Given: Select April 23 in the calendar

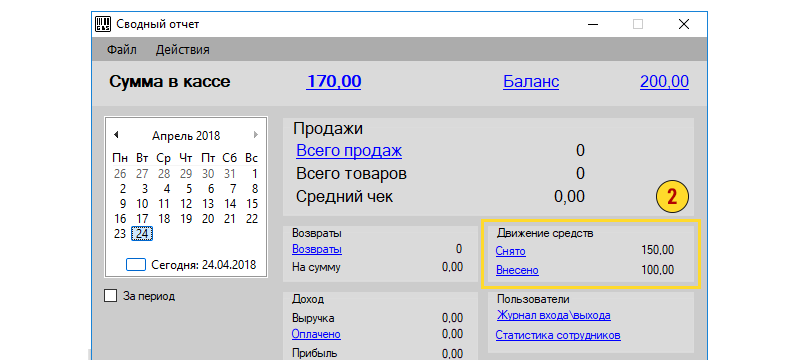Looking at the screenshot, I should [120, 234].
